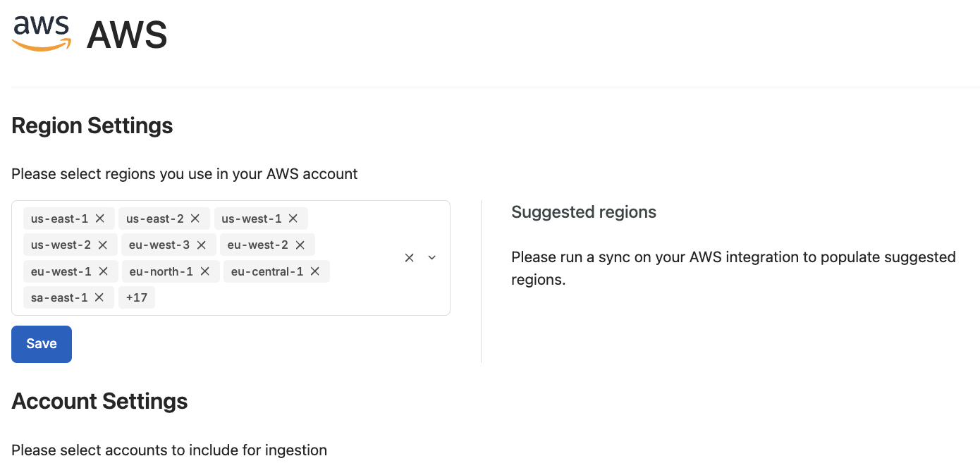The image size is (980, 468).
Task: Remove the eu-north-1 region tag
Action: [205, 271]
